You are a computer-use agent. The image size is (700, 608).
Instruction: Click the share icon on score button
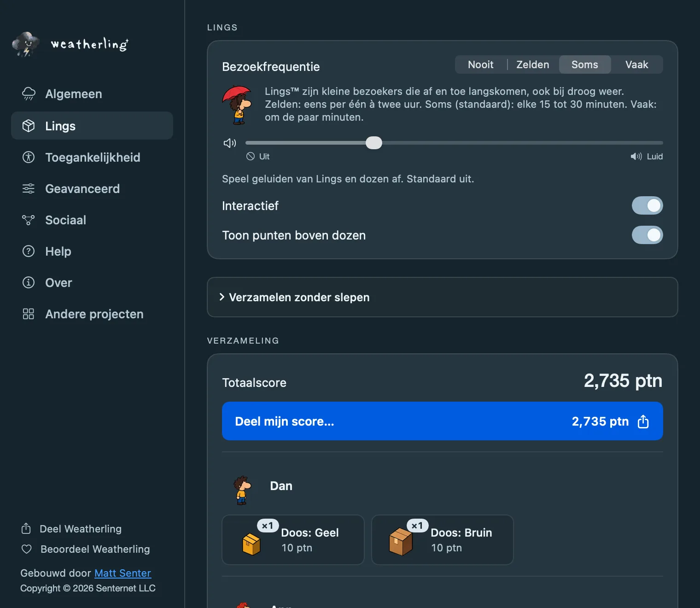click(x=643, y=421)
